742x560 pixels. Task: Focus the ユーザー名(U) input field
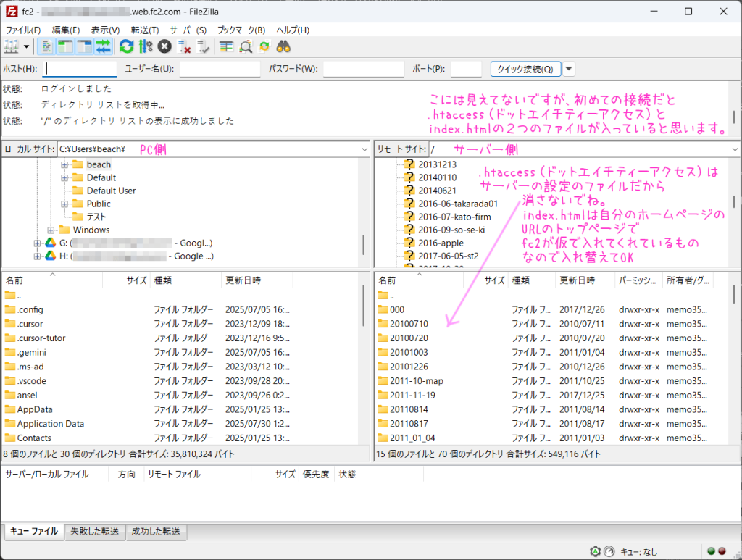coord(220,69)
